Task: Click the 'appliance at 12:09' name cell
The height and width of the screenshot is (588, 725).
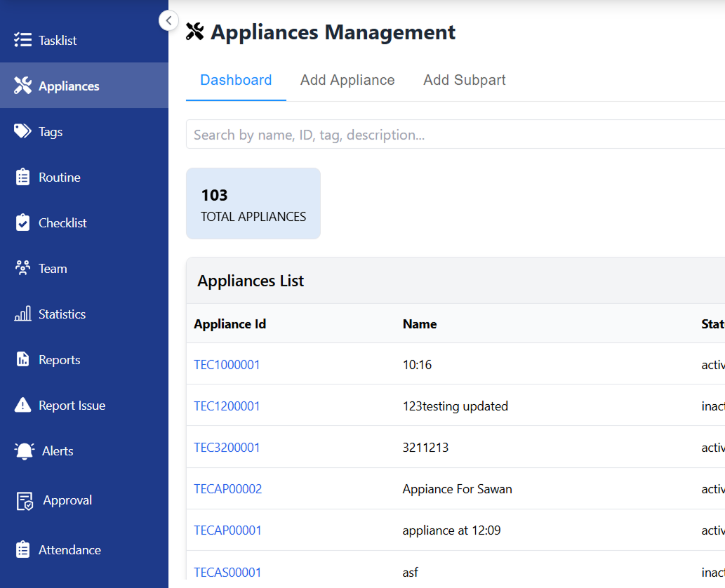Action: tap(451, 530)
